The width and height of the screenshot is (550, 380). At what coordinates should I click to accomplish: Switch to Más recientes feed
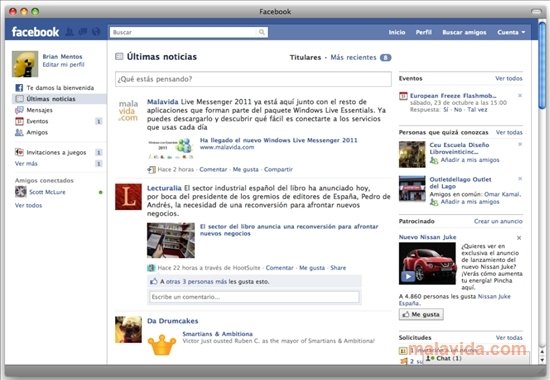coord(353,58)
